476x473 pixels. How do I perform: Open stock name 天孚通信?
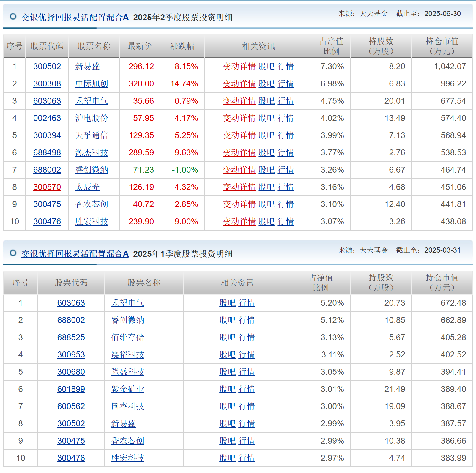click(x=92, y=135)
